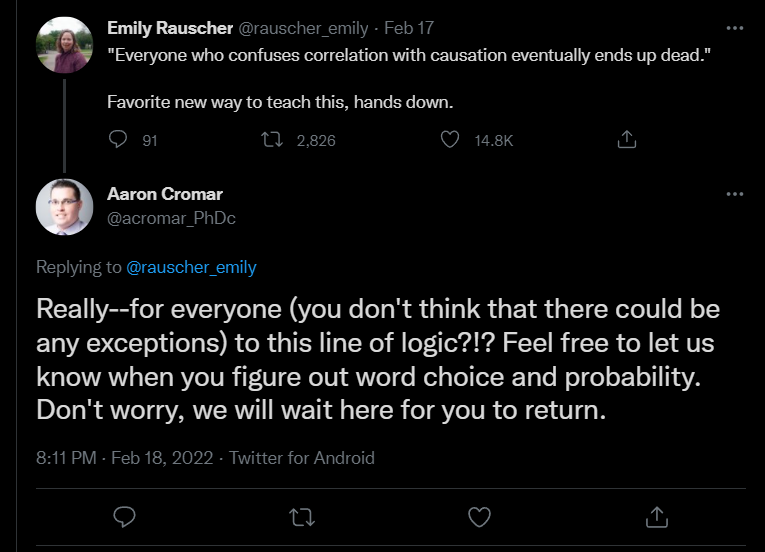Viewport: 765px width, 552px height.
Task: Open Aaron Cromar's profile picture
Action: coord(65,206)
